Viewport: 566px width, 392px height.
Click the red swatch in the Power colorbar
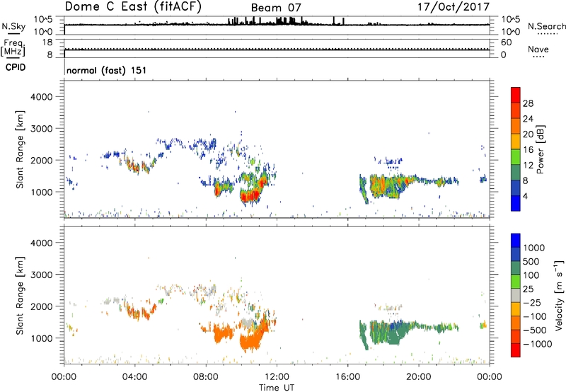516,95
